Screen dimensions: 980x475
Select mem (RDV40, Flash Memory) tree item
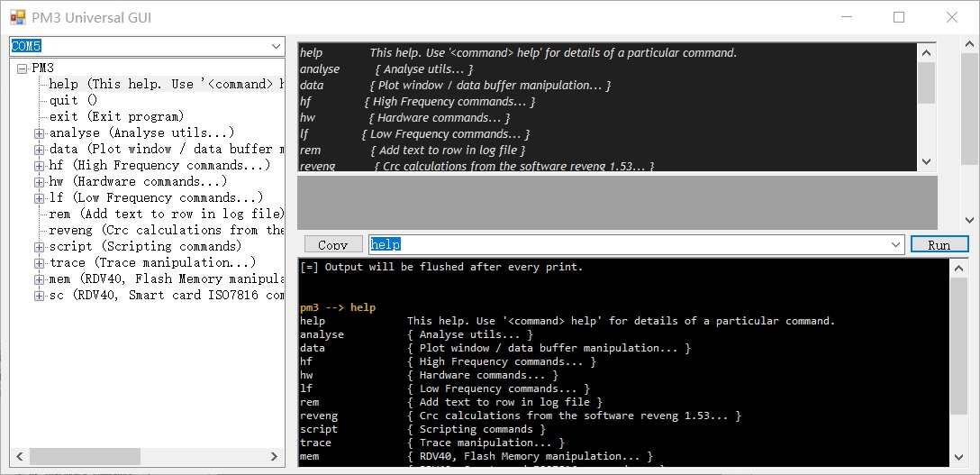coord(167,279)
